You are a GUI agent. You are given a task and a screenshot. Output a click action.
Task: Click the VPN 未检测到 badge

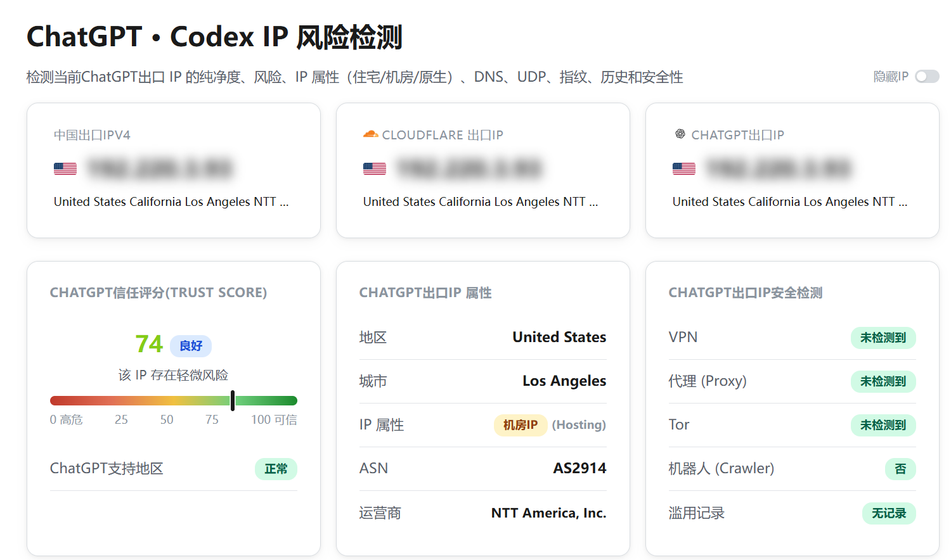883,338
